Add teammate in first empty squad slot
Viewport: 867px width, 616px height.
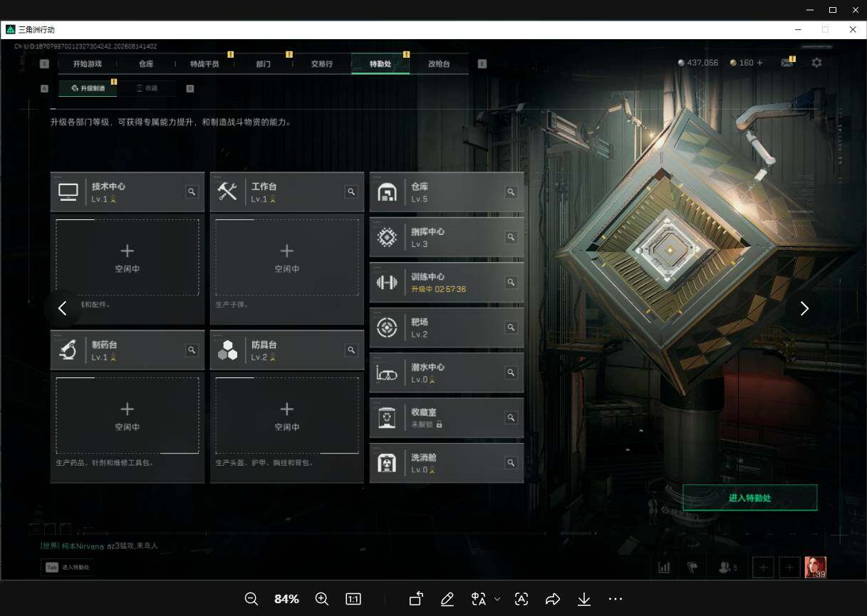[762, 568]
